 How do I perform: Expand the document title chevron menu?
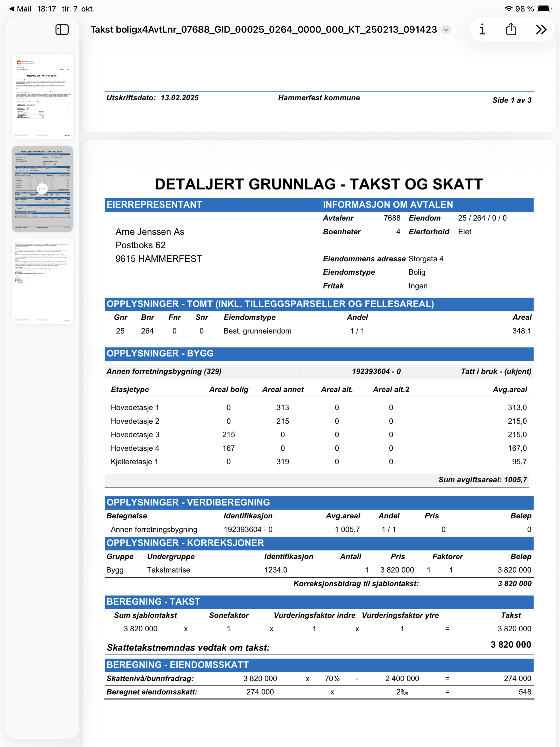(x=446, y=30)
